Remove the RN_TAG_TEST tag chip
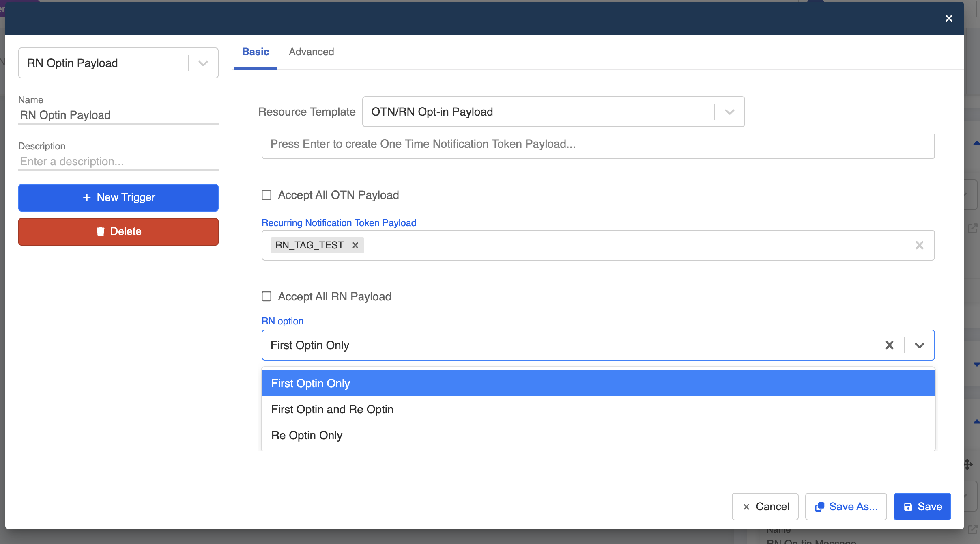Viewport: 980px width, 544px height. [x=355, y=245]
